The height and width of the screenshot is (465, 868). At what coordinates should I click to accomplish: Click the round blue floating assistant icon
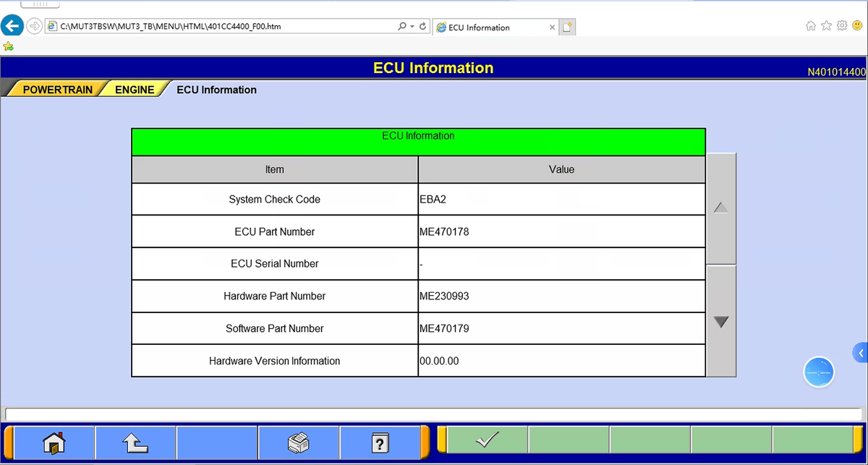click(819, 372)
